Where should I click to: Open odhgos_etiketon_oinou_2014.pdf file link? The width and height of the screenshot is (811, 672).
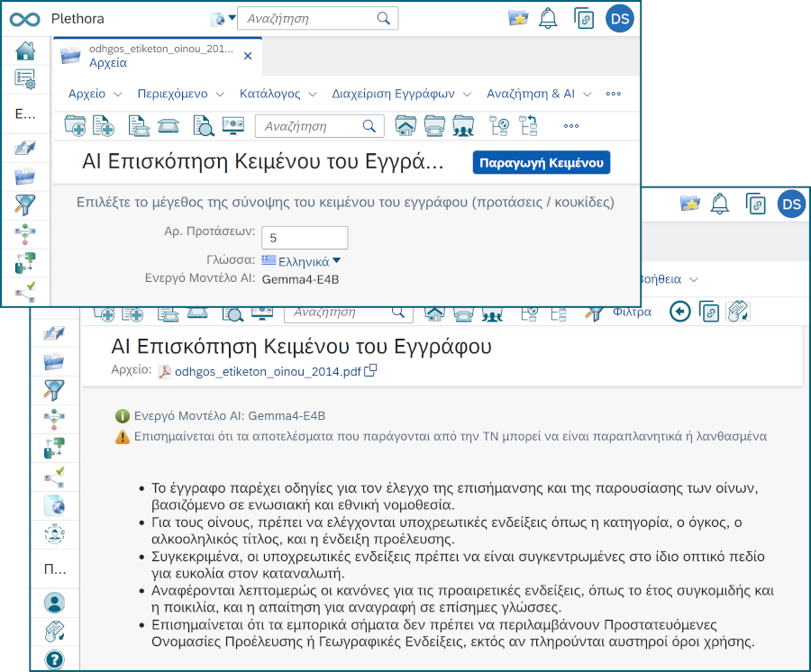[268, 371]
